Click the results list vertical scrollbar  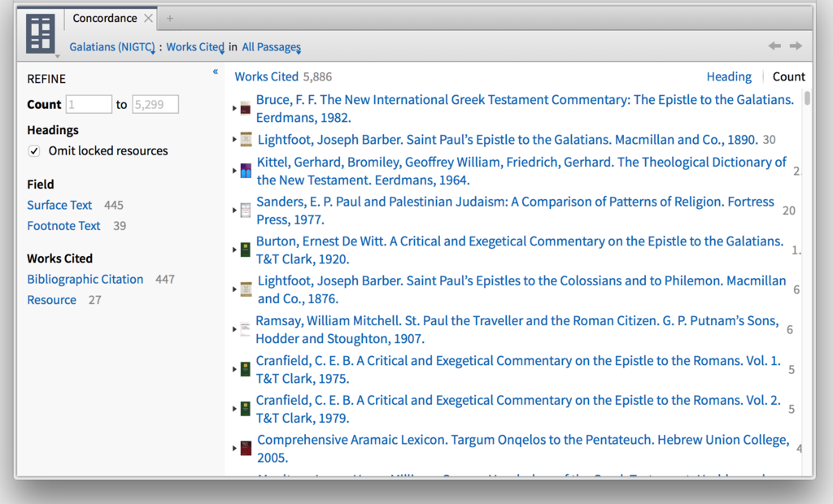click(807, 98)
